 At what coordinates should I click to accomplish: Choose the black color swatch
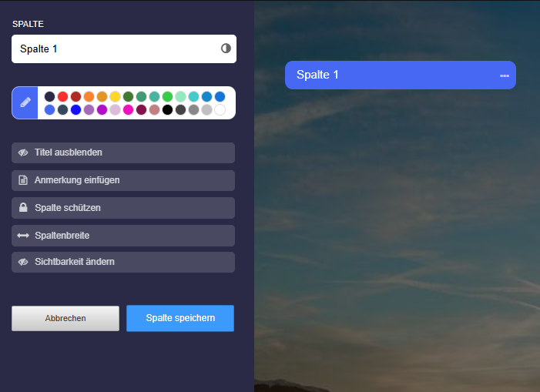point(167,110)
